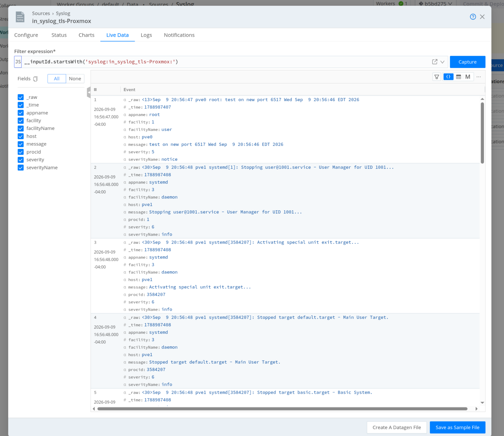Collapse the Fields side panel handle
504x436 pixels.
(x=89, y=92)
